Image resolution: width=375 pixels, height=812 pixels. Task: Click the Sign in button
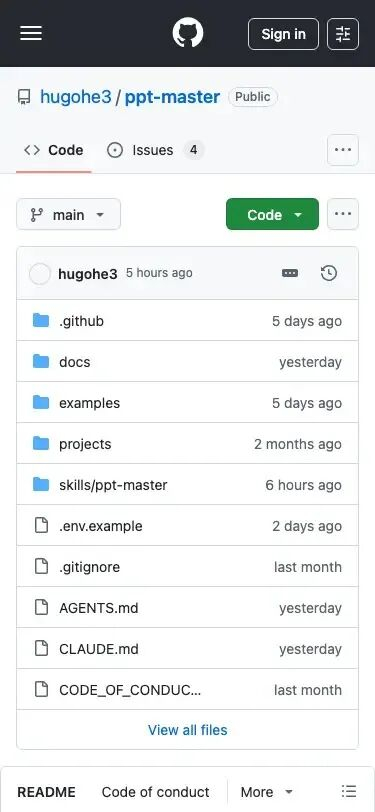click(x=283, y=34)
